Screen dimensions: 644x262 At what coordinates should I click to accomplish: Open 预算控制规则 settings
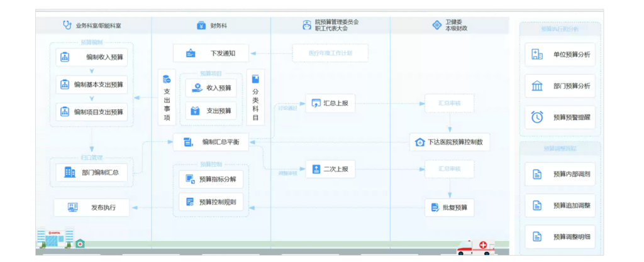[211, 202]
